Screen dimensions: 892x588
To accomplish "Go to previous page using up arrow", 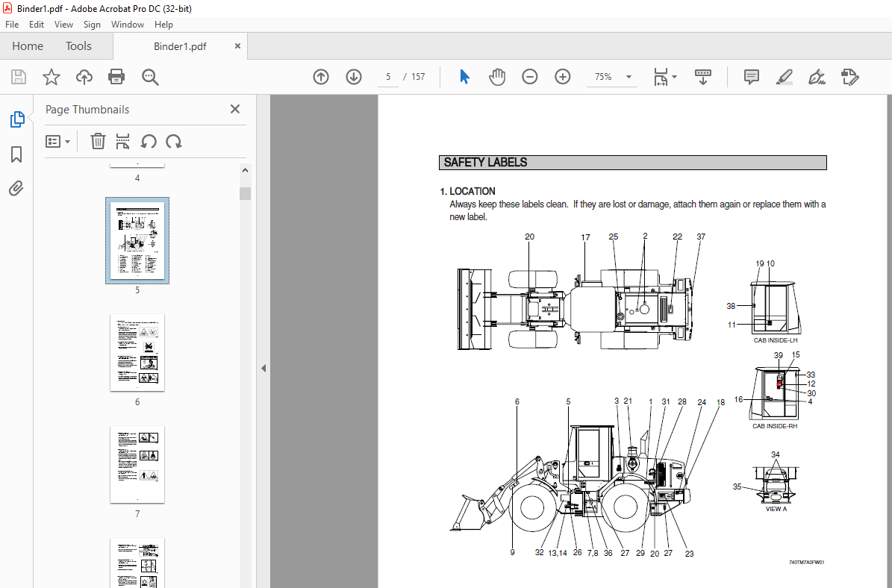I will [x=321, y=77].
